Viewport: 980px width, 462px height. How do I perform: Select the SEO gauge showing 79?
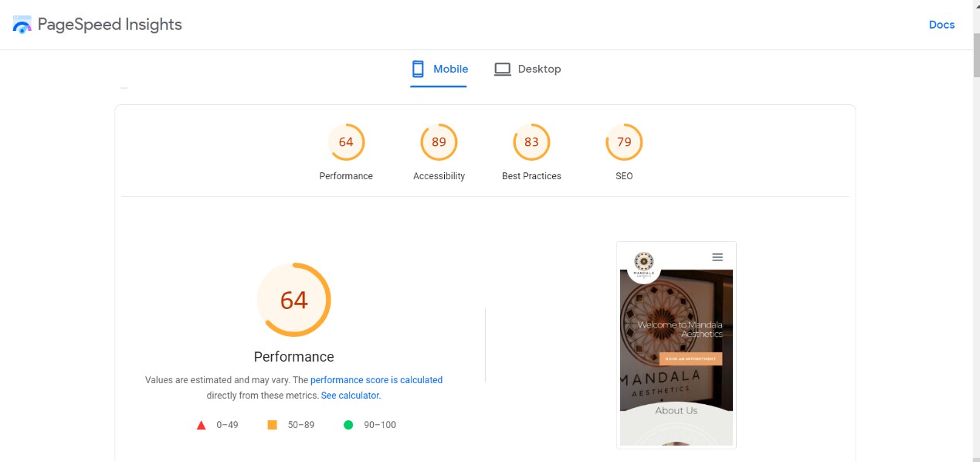[x=624, y=142]
